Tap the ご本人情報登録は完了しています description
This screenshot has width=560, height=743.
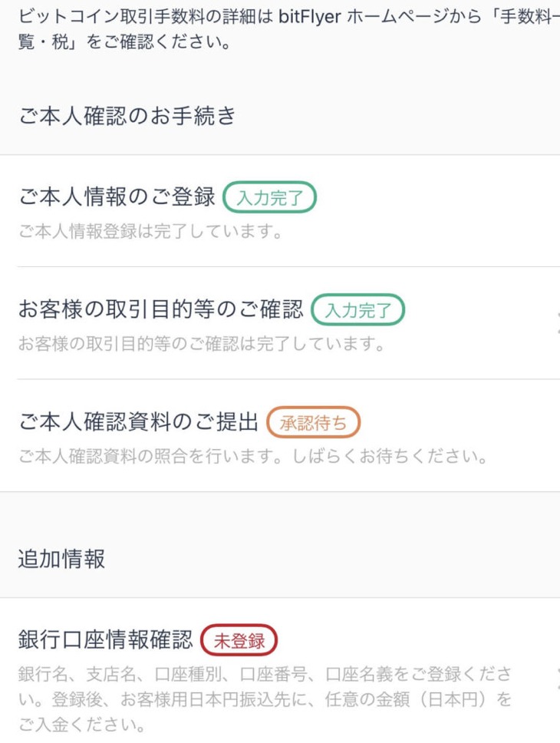tap(150, 232)
